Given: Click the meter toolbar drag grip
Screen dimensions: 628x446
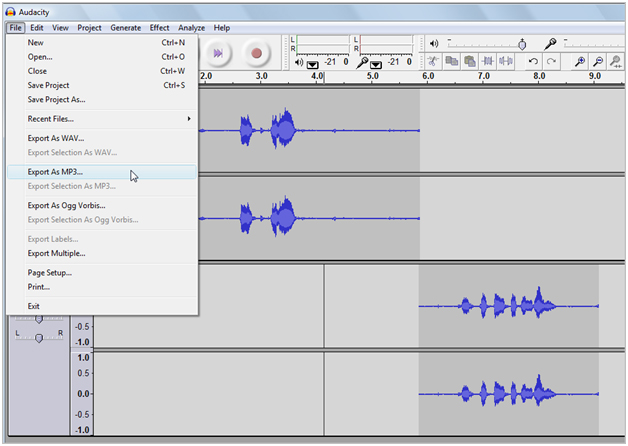Looking at the screenshot, I should [x=286, y=52].
